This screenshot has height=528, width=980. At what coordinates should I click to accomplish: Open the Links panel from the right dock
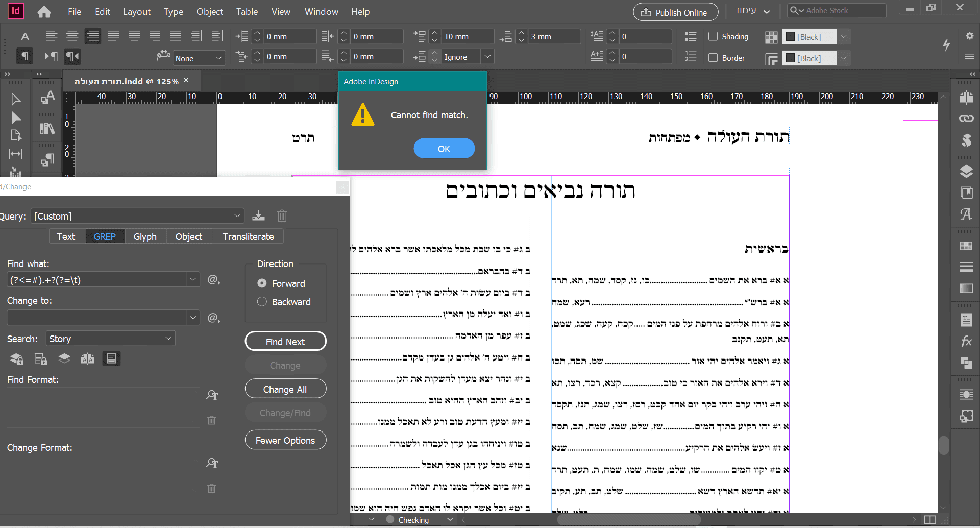point(966,118)
